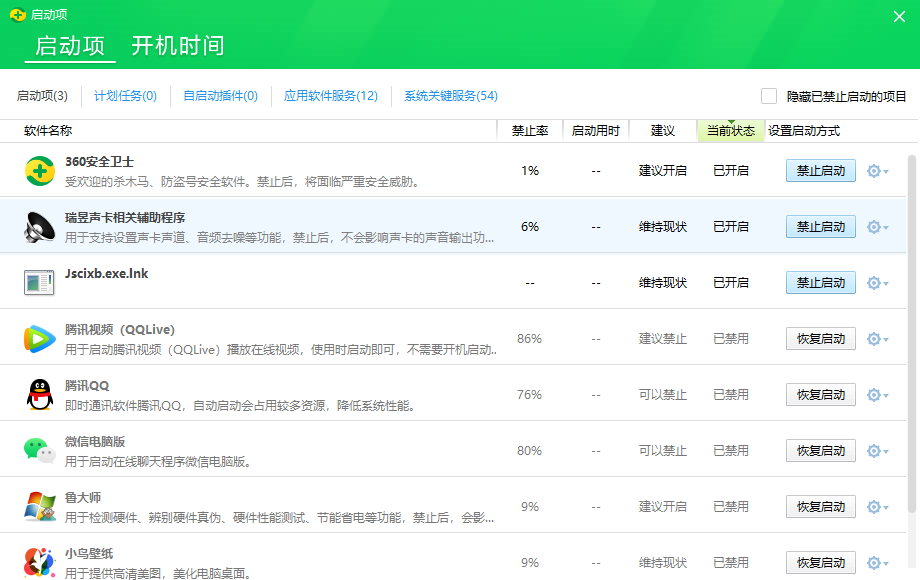Viewport: 920px width, 580px height.
Task: Click the 瑞昱声卡 speaker icon
Action: (39, 226)
